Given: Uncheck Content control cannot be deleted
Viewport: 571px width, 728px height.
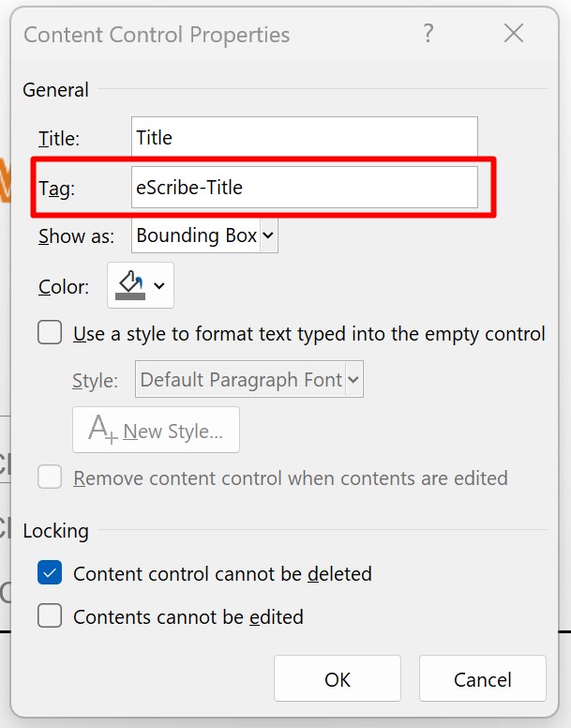Looking at the screenshot, I should coord(50,573).
